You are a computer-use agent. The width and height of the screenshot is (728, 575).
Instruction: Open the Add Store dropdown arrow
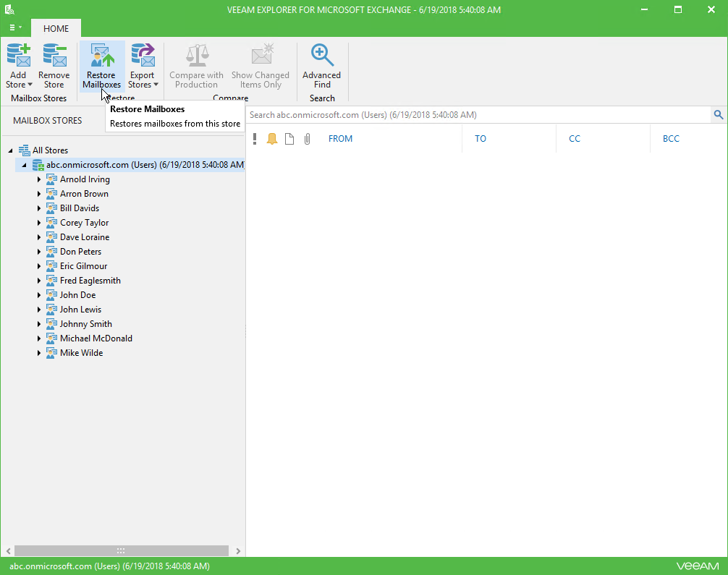(30, 85)
